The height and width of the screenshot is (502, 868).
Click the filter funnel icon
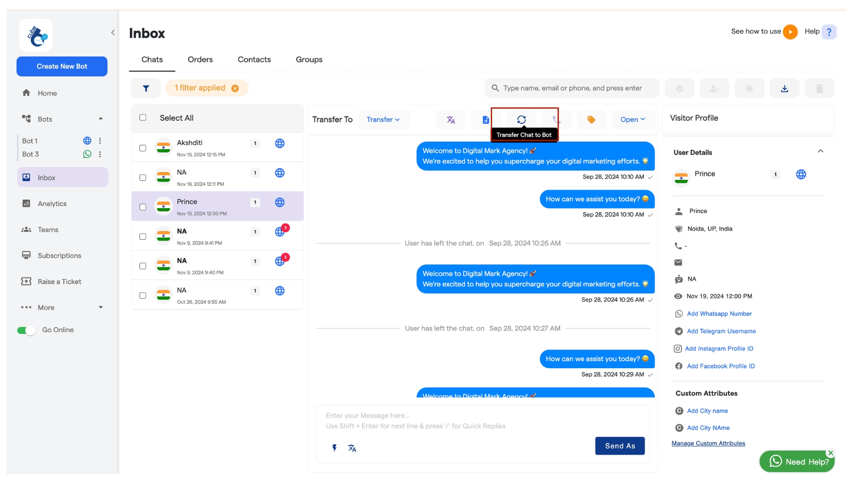[x=146, y=88]
